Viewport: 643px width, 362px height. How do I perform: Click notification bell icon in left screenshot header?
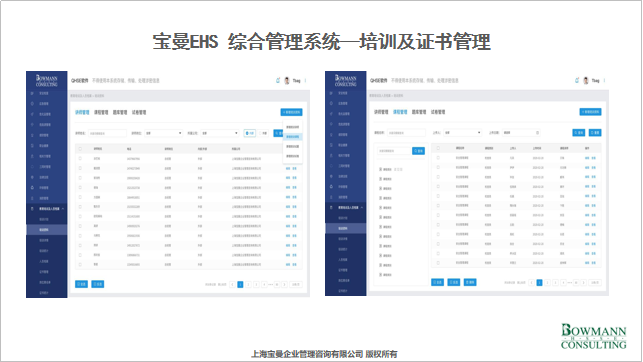(278, 80)
